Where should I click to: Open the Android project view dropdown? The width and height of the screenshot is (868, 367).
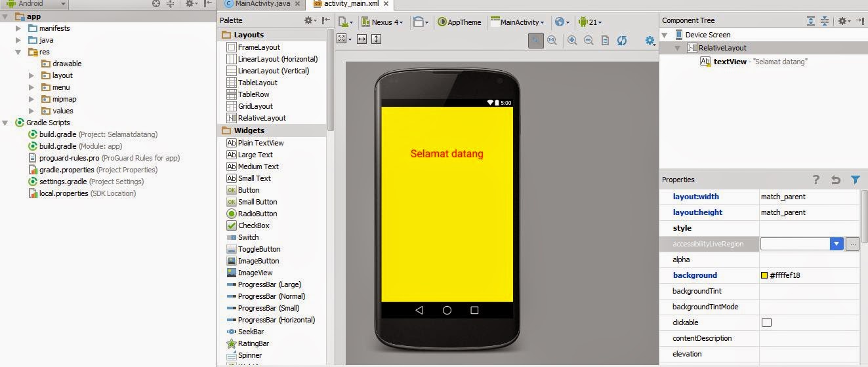tap(35, 4)
